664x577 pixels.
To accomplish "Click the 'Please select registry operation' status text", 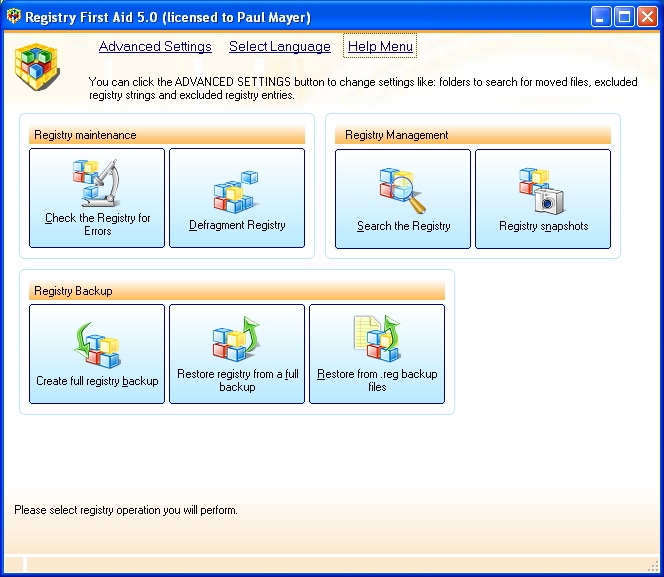I will 126,510.
